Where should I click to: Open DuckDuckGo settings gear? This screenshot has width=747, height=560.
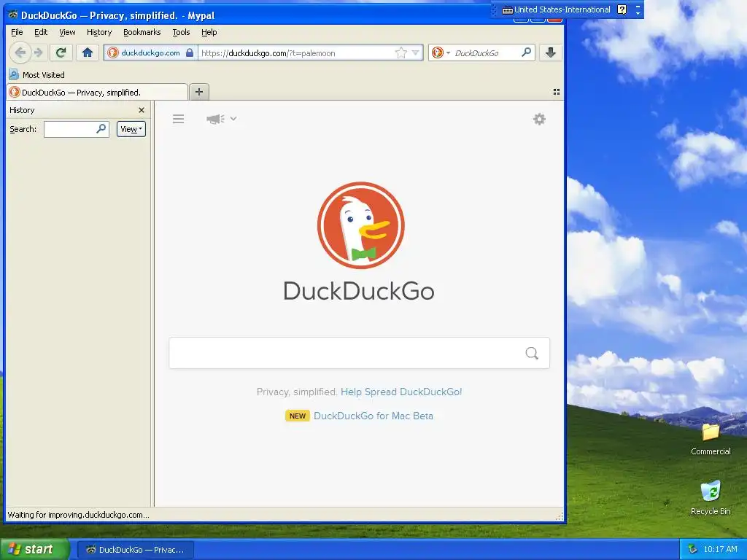tap(539, 119)
